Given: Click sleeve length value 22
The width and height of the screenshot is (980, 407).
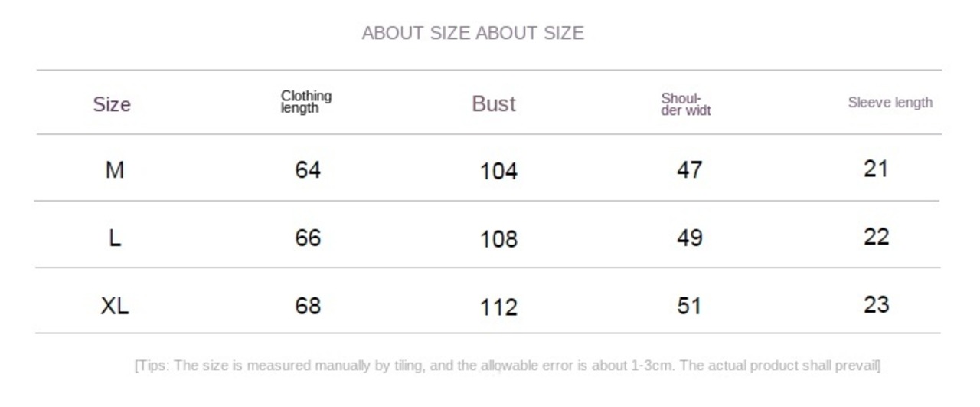Looking at the screenshot, I should [x=877, y=237].
